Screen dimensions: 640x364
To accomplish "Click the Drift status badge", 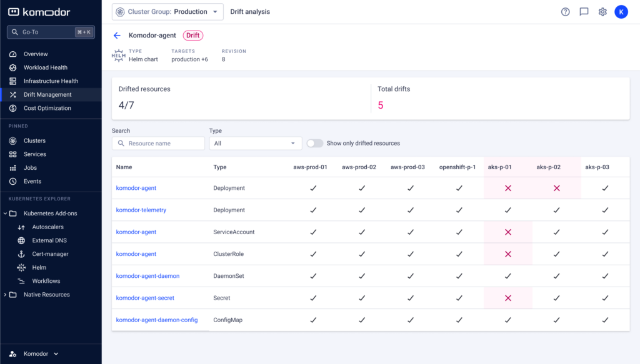I will (x=192, y=36).
